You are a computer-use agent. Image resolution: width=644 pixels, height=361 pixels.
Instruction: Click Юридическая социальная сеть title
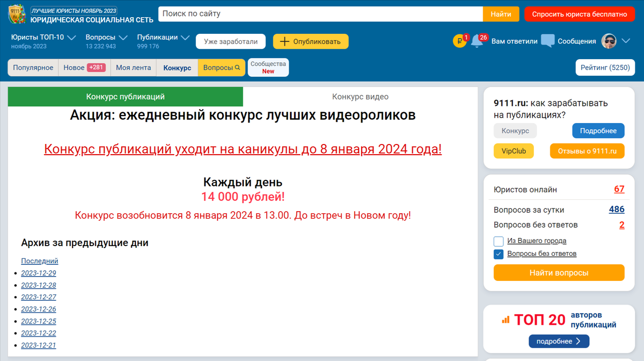coord(92,20)
